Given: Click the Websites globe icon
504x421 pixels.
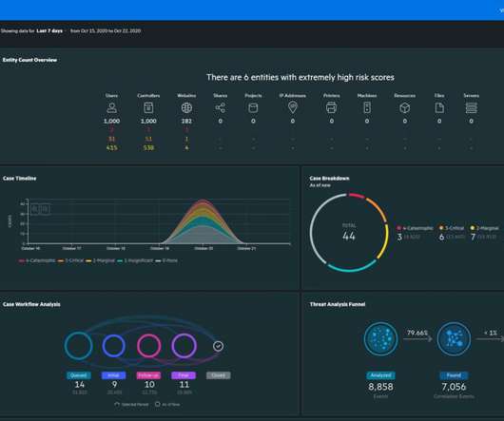Looking at the screenshot, I should tap(186, 107).
